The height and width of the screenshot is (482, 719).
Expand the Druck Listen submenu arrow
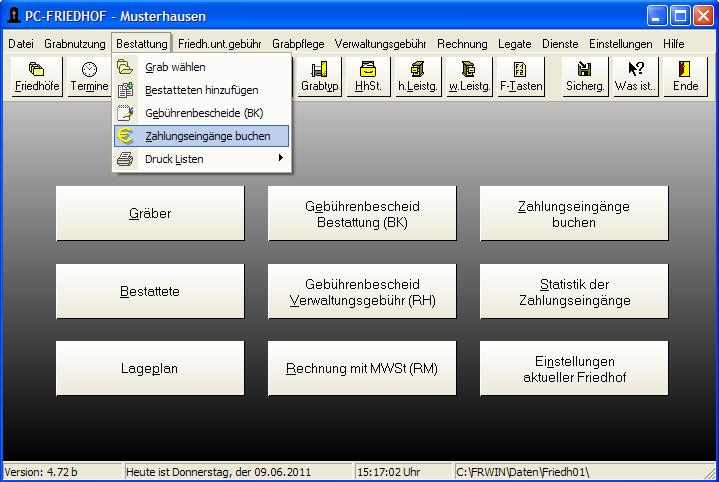coord(280,158)
